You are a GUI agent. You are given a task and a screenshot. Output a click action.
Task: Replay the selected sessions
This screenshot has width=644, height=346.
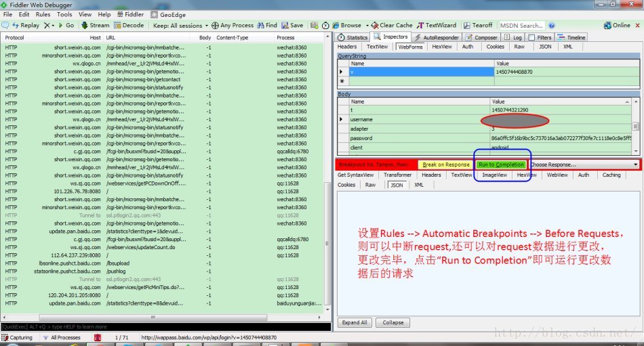[x=26, y=26]
